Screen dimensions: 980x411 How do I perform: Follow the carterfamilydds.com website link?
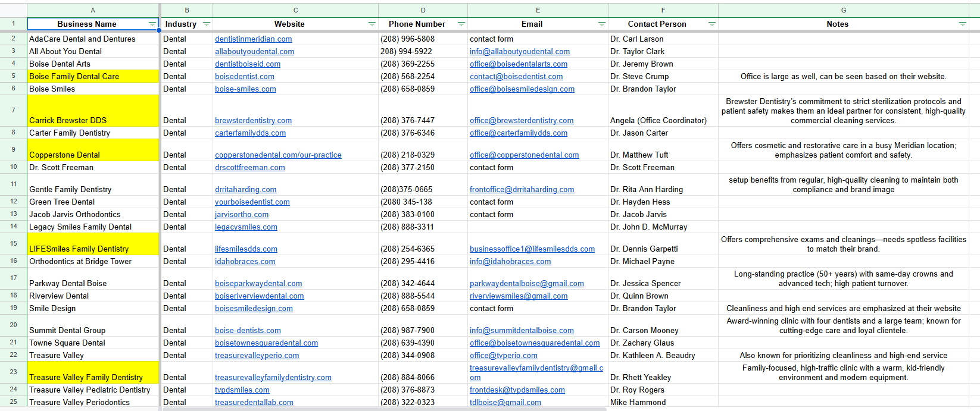click(250, 133)
